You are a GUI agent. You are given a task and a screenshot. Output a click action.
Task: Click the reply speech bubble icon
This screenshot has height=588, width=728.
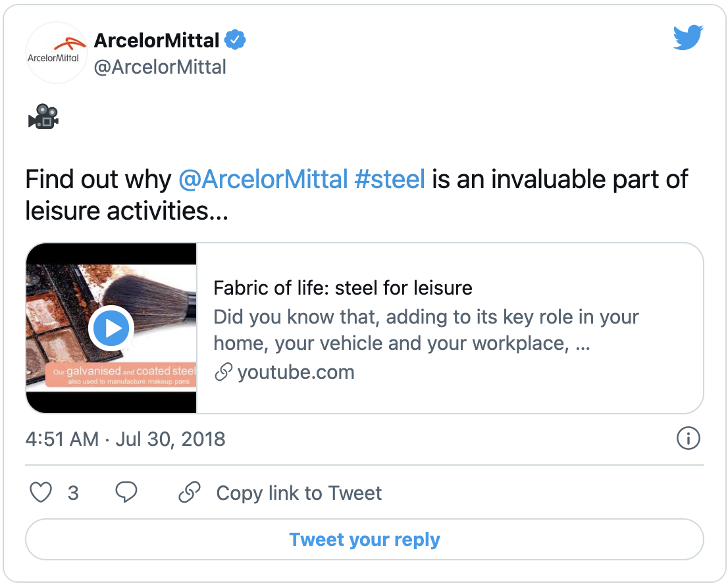(x=126, y=493)
